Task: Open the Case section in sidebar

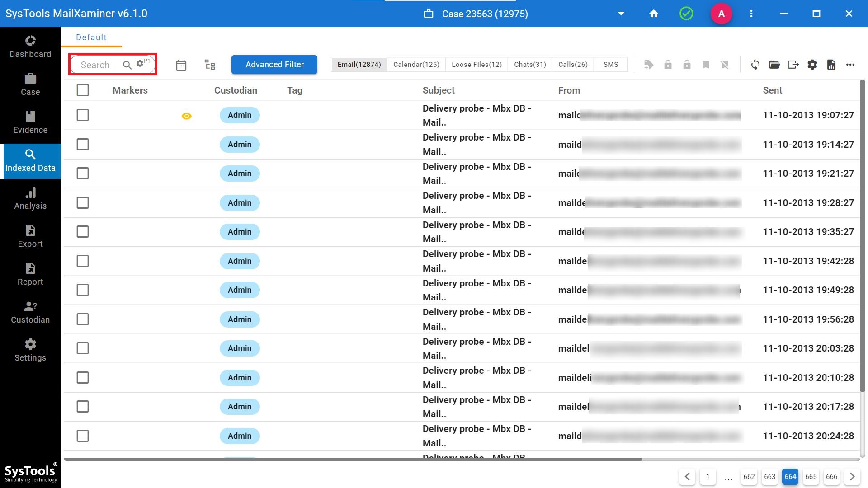Action: click(30, 85)
